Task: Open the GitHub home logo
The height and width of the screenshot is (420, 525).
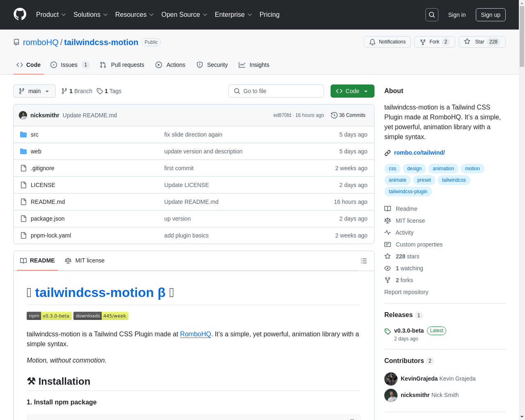Action: coord(20,14)
